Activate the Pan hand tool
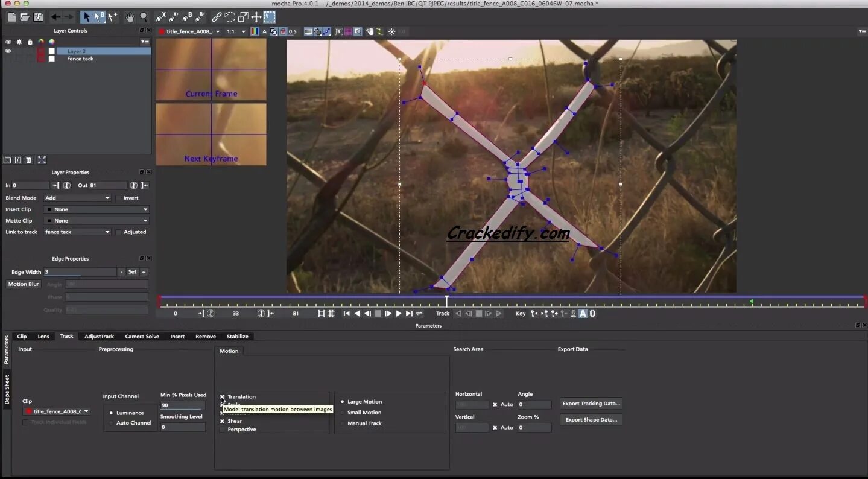868x479 pixels. pos(130,17)
